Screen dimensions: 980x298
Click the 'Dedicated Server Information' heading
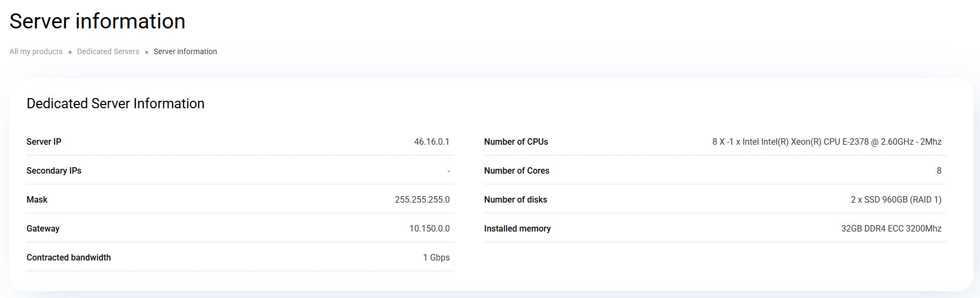point(116,103)
